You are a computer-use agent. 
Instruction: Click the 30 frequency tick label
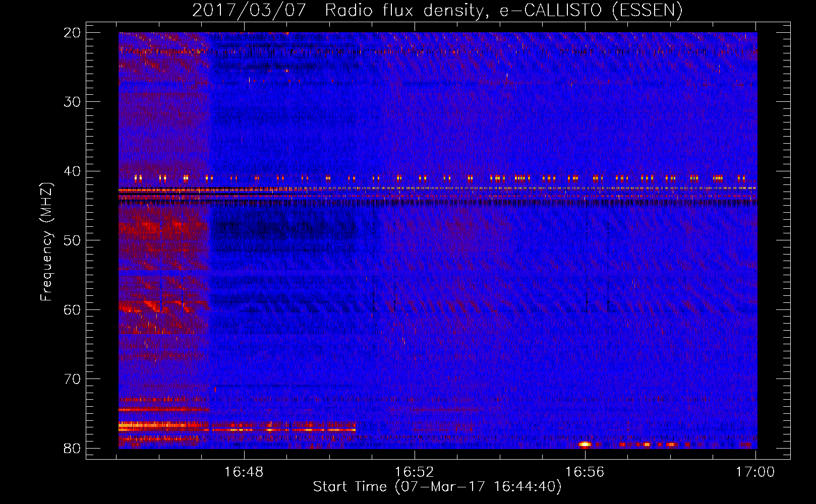(72, 102)
